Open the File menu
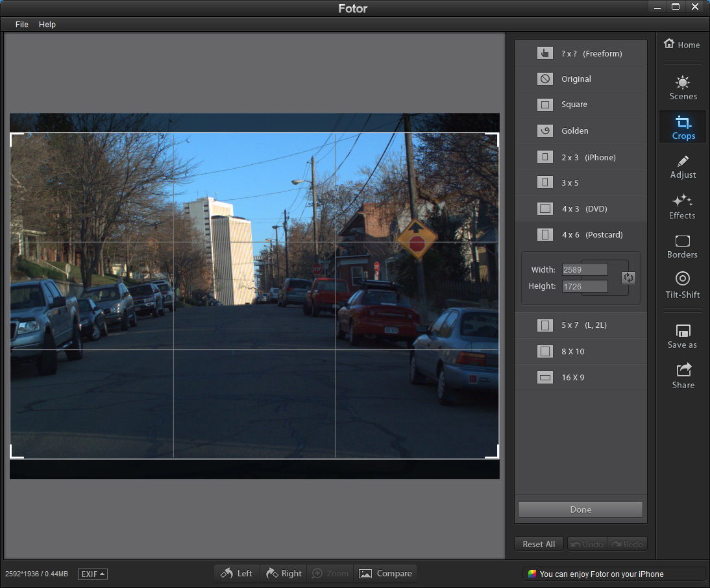 pyautogui.click(x=21, y=25)
